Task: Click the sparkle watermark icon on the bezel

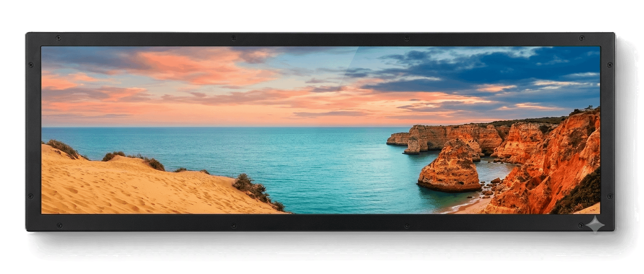Action: pyautogui.click(x=596, y=224)
